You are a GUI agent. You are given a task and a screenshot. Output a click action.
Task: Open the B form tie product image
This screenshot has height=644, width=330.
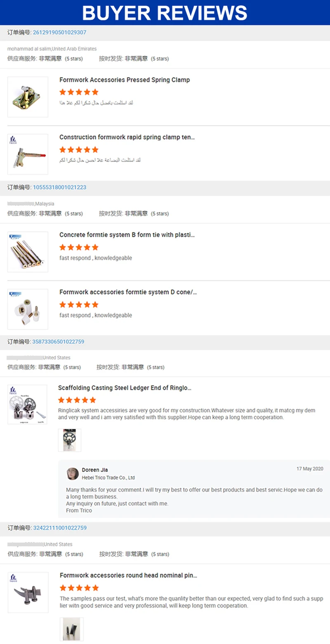(28, 252)
